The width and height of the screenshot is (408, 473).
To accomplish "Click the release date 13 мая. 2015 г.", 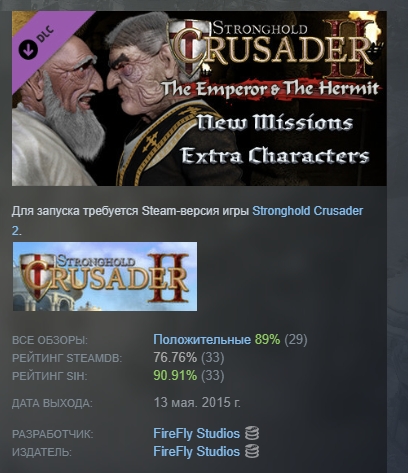I will click(197, 403).
